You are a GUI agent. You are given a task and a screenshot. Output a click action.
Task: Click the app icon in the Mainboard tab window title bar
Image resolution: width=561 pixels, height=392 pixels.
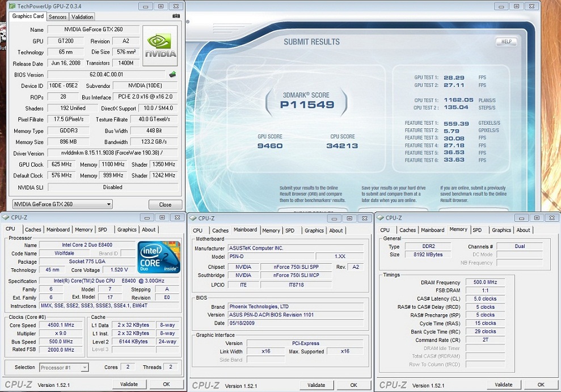tap(193, 218)
